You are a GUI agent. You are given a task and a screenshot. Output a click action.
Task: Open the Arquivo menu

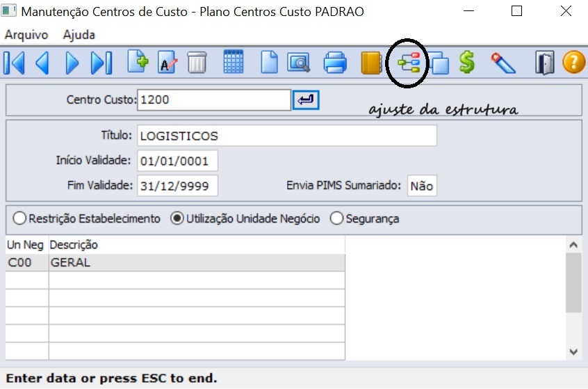[x=26, y=35]
